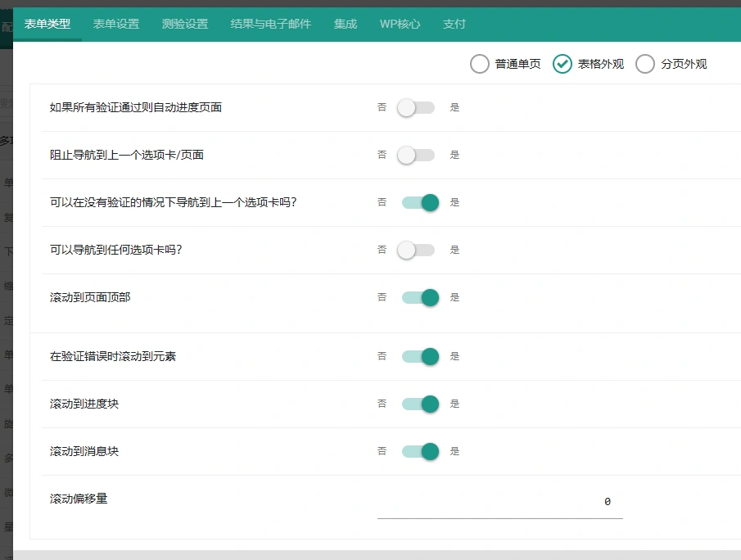This screenshot has height=560, width=741.
Task: Click the 滚动偏移量 input field
Action: click(499, 501)
